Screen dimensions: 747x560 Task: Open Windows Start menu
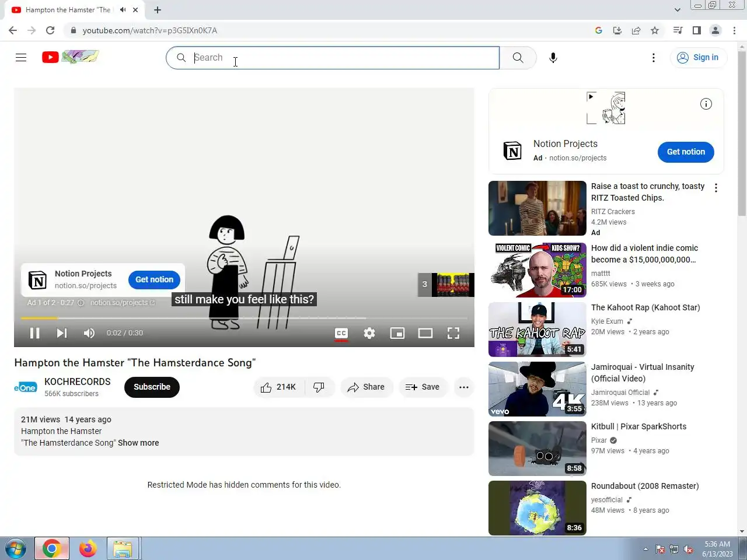(15, 549)
